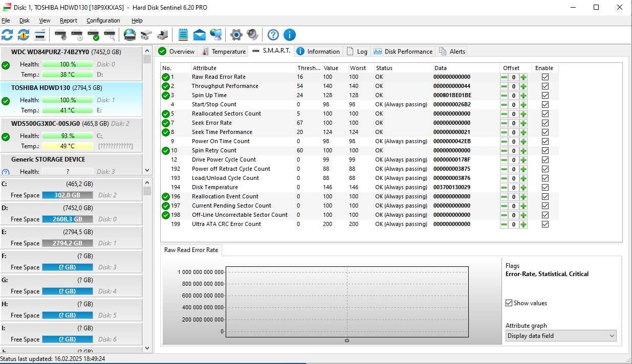
Task: Uncheck the Show values checkbox
Action: click(x=509, y=303)
